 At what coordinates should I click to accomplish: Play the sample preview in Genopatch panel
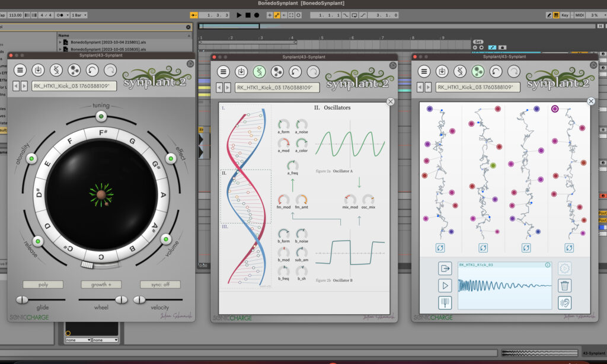445,286
